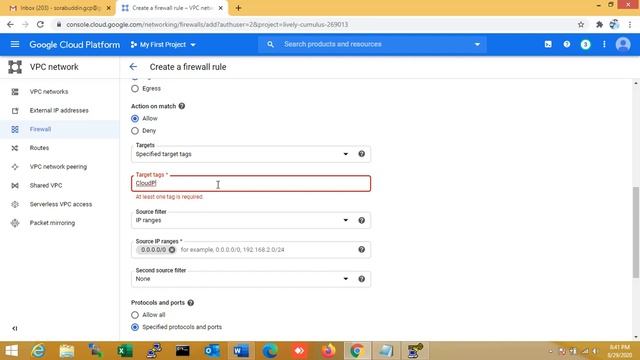
Task: Close the Create a firewall rule tab
Action: pos(220,8)
